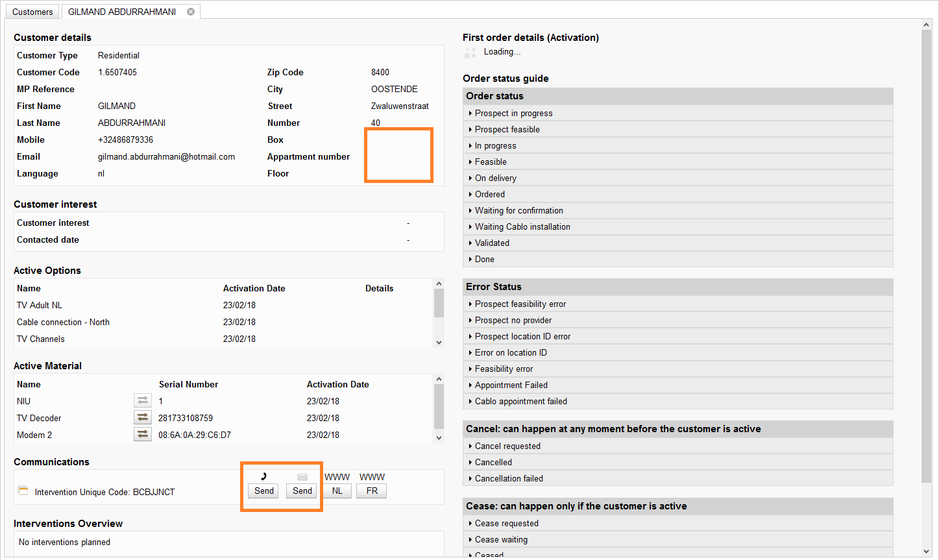This screenshot has height=560, width=939.
Task: Click the swap icon next to Modem 2
Action: click(x=143, y=434)
